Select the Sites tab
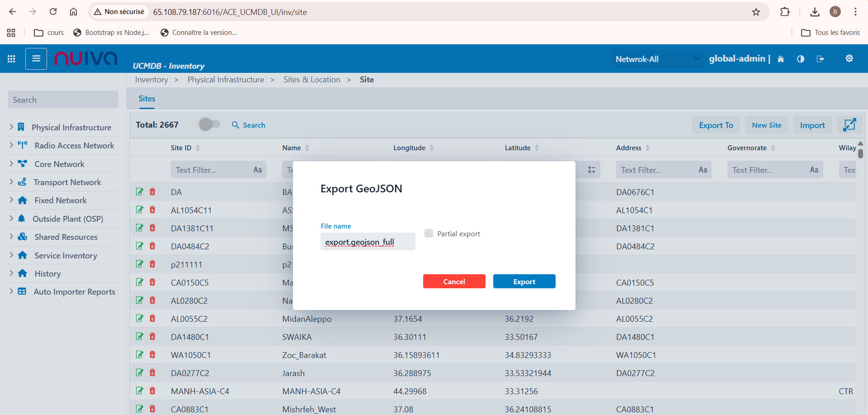This screenshot has height=415, width=868. (146, 99)
